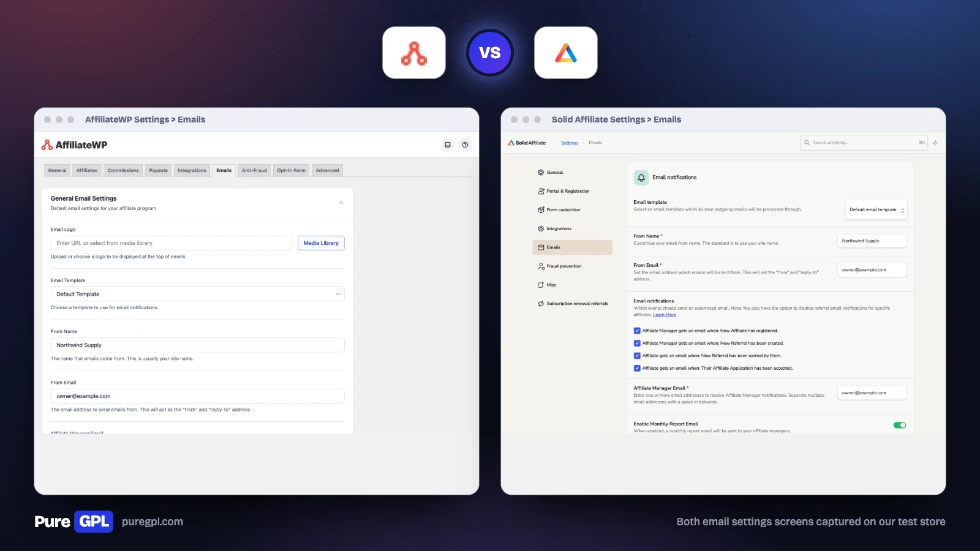Viewport: 980px width, 551px height.
Task: Follow the Learn More link
Action: coord(665,315)
